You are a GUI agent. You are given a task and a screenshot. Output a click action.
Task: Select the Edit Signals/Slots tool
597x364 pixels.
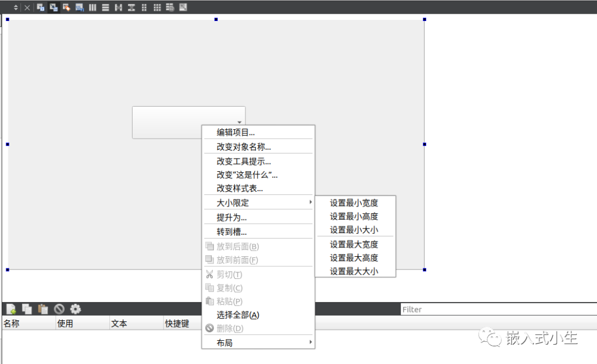53,7
